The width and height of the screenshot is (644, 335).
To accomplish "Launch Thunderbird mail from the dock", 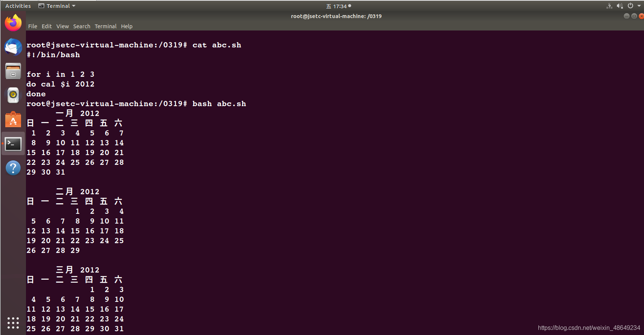I will pos(13,47).
